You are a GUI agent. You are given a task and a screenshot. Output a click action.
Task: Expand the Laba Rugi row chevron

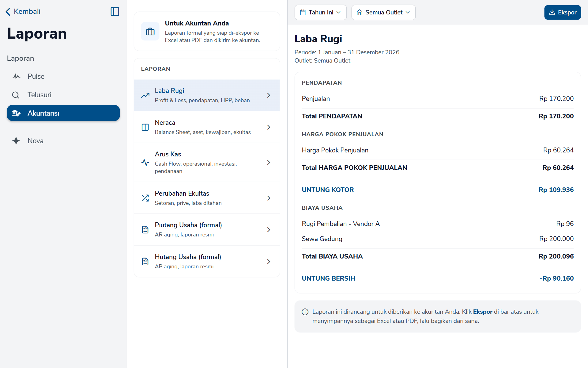(269, 95)
